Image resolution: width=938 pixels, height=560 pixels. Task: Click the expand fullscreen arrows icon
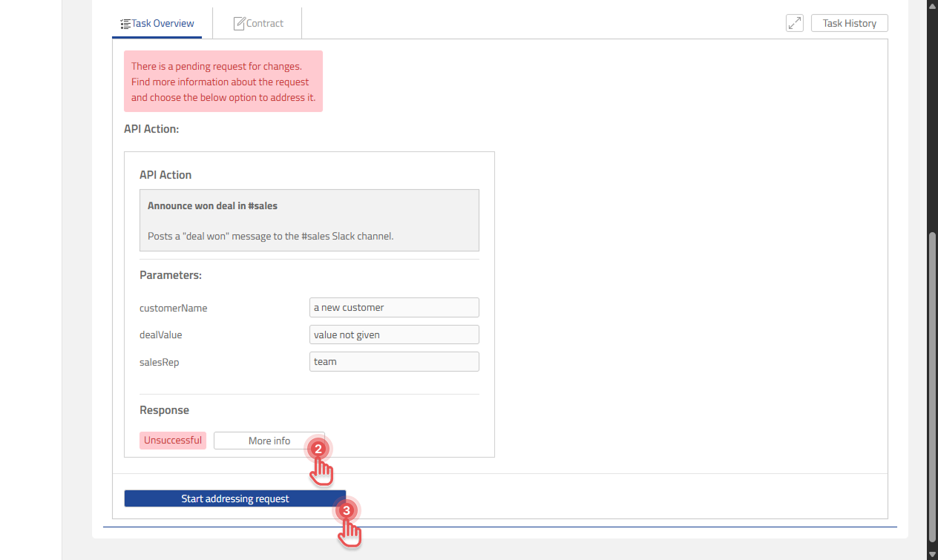795,23
